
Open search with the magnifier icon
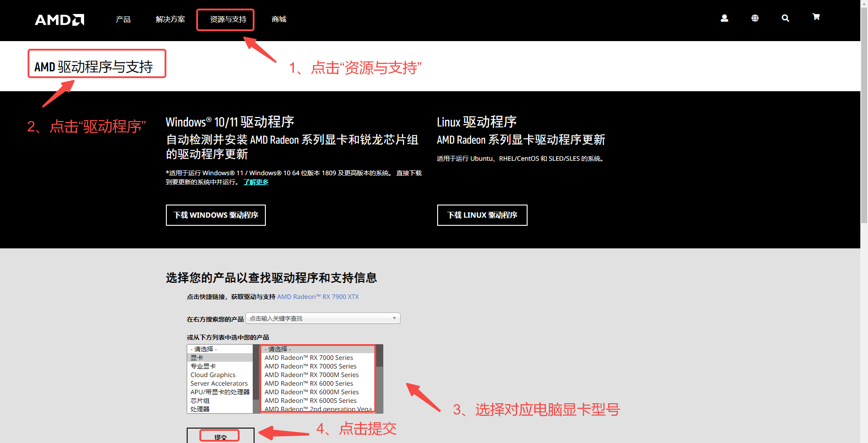coord(785,18)
